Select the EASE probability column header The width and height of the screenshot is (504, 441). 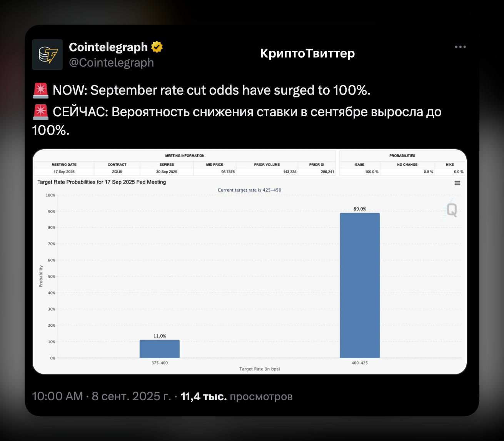click(360, 164)
